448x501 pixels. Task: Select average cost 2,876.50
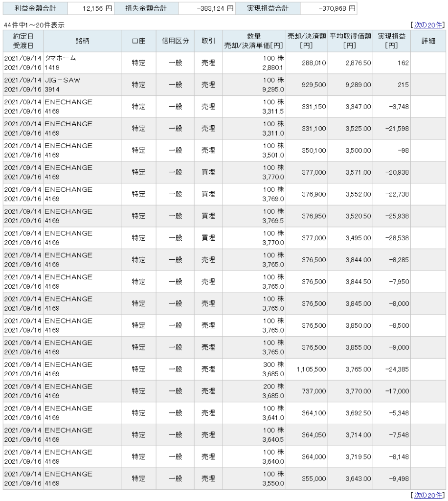click(358, 63)
